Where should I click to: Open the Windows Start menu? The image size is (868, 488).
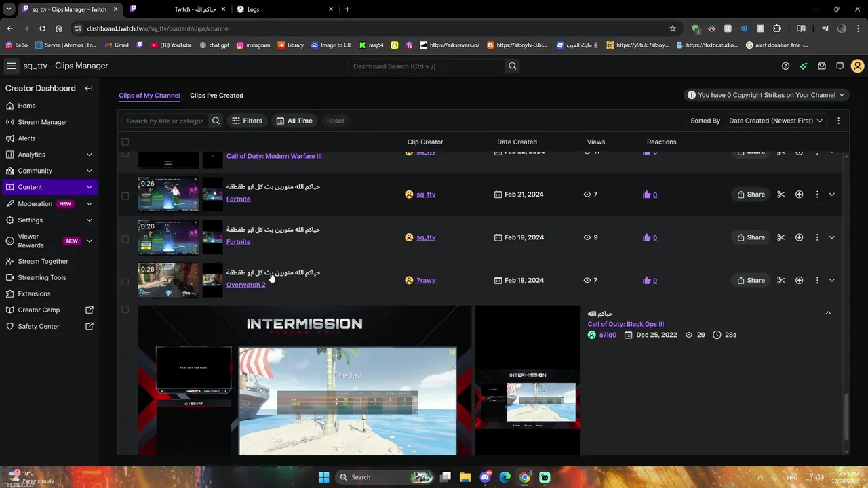click(x=323, y=477)
